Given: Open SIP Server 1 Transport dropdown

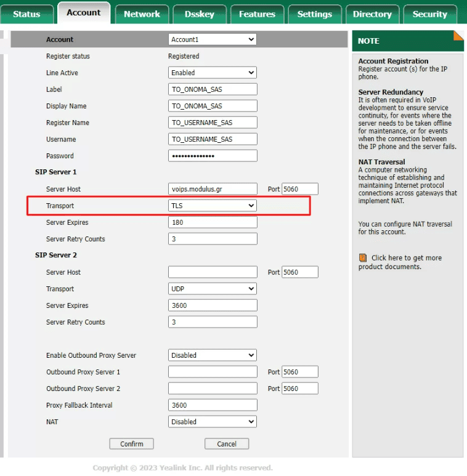Looking at the screenshot, I should (x=213, y=206).
